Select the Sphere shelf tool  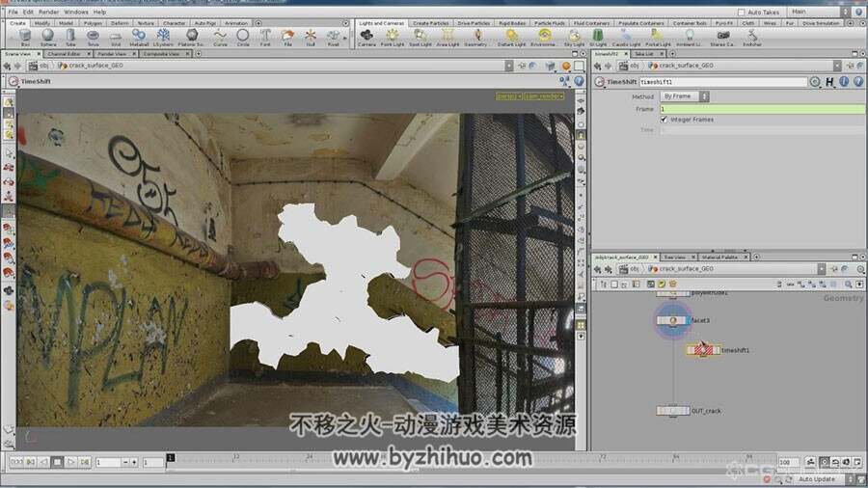48,38
